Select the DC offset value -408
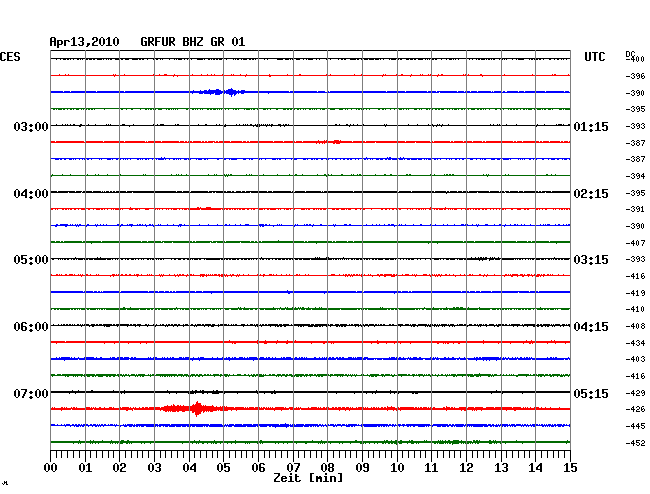This screenshot has width=650, height=494. tap(635, 326)
